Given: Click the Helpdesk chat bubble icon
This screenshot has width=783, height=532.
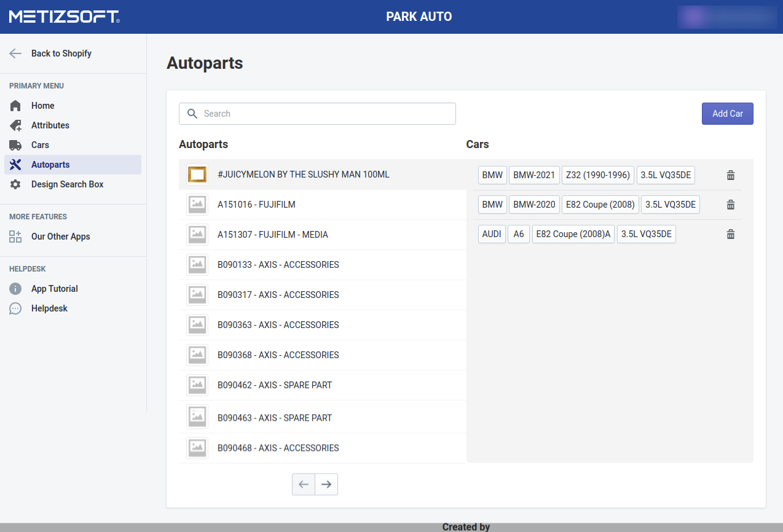Looking at the screenshot, I should point(15,308).
